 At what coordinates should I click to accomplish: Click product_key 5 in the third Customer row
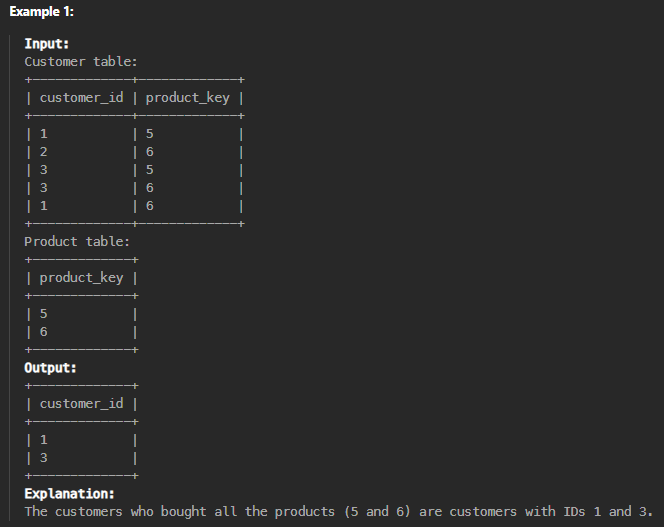(149, 170)
